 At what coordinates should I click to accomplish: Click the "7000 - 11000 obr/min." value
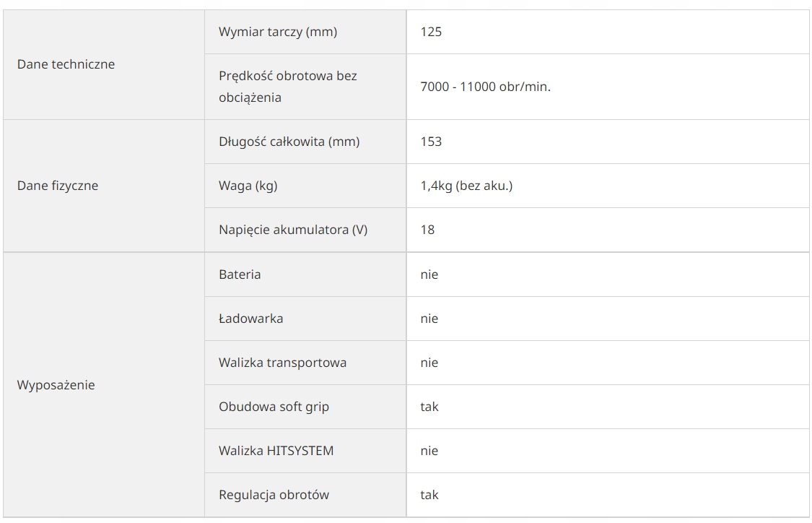pyautogui.click(x=485, y=87)
